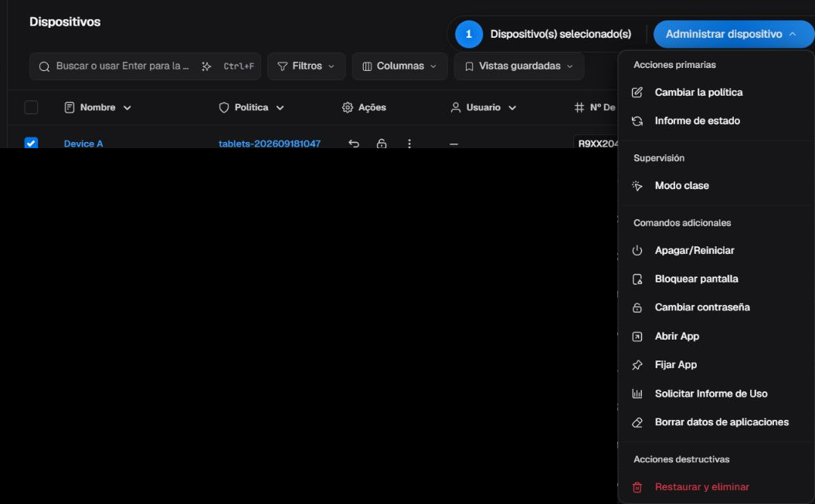Select Modo clase under Supervisión
Screen dimensions: 815x504
click(716, 186)
